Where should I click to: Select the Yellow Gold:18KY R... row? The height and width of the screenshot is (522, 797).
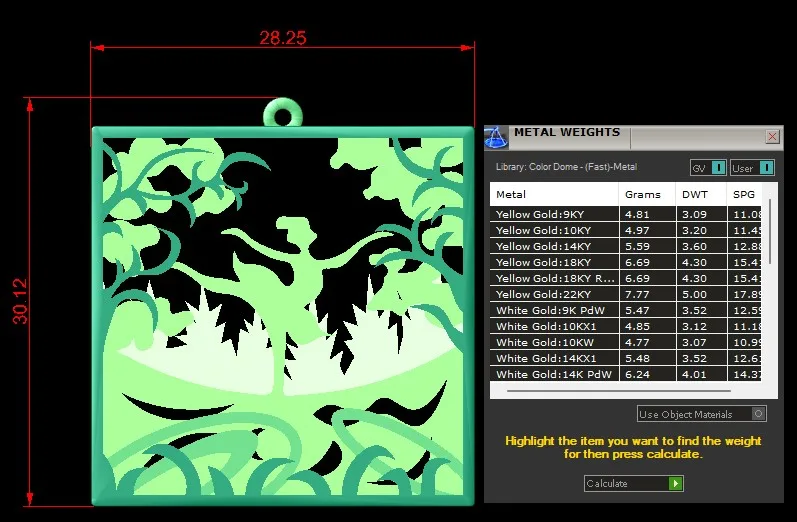tap(626, 278)
